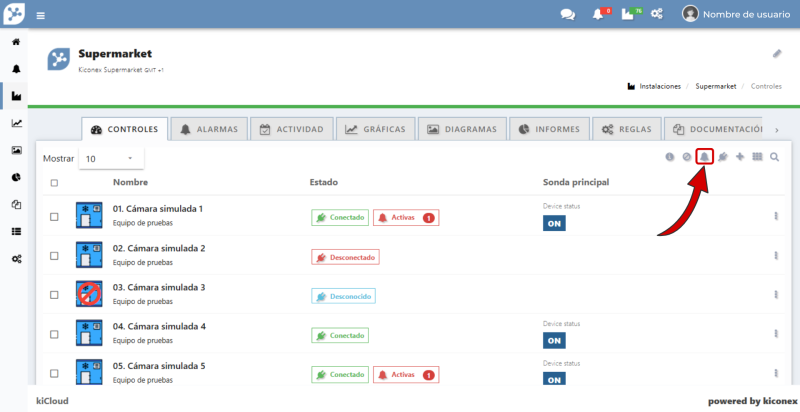800x412 pixels.
Task: Click the Activas alarm badge on Cámara simulada 1
Action: click(405, 217)
